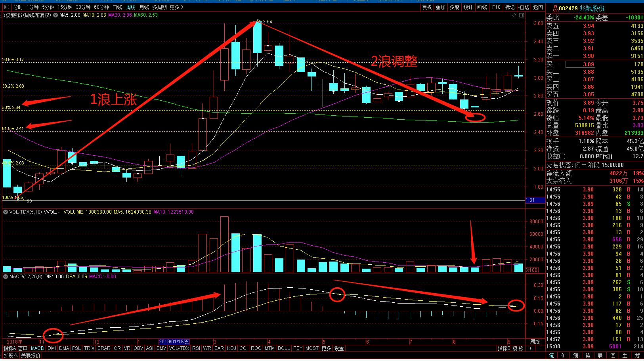Open the 画线 drawing tools
644x361 pixels.
[x=482, y=7]
